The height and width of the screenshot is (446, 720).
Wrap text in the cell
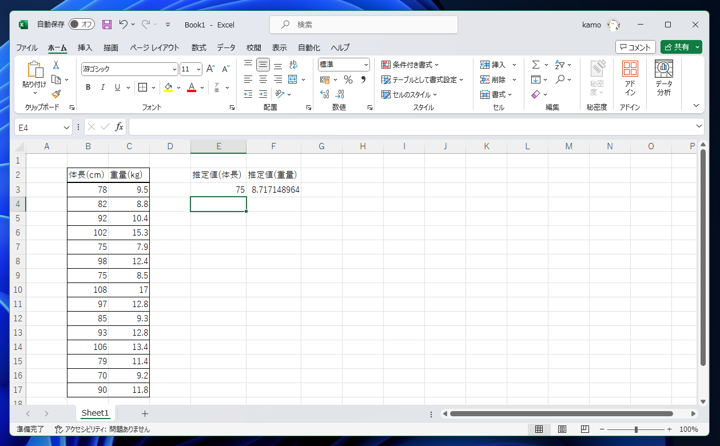[293, 65]
